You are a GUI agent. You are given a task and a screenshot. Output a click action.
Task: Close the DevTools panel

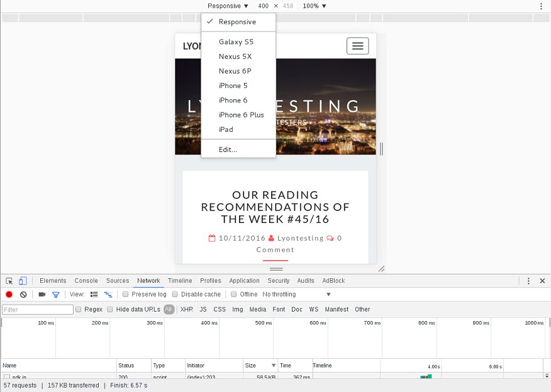pos(542,281)
